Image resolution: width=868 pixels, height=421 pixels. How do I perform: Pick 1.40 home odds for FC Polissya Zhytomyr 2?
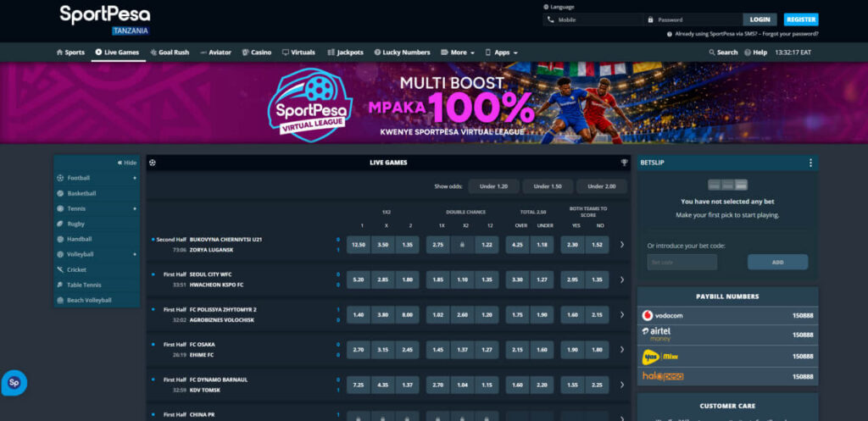(x=359, y=315)
